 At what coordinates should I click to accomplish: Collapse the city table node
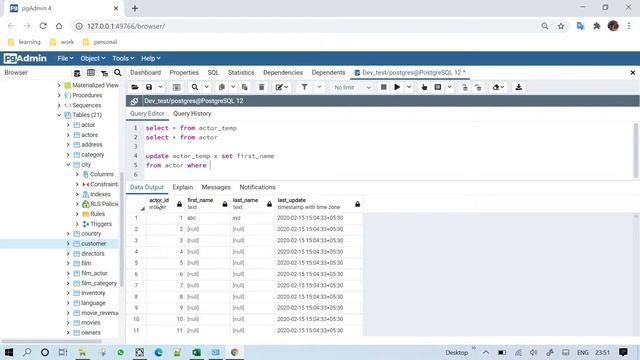point(68,165)
